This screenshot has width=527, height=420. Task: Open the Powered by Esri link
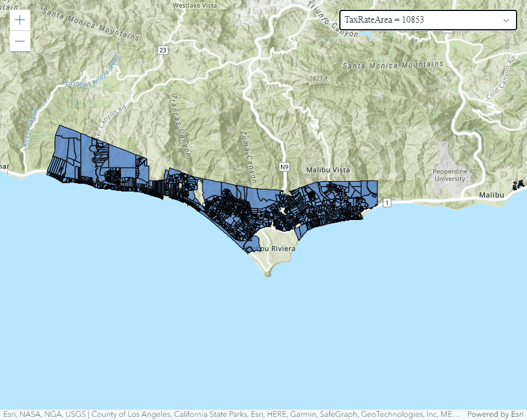coord(495,414)
